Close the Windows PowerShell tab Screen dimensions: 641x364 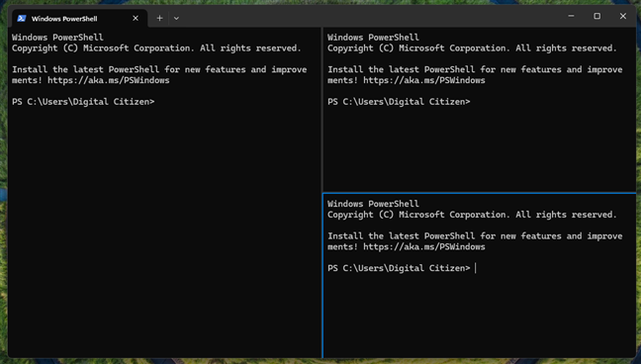(x=136, y=19)
